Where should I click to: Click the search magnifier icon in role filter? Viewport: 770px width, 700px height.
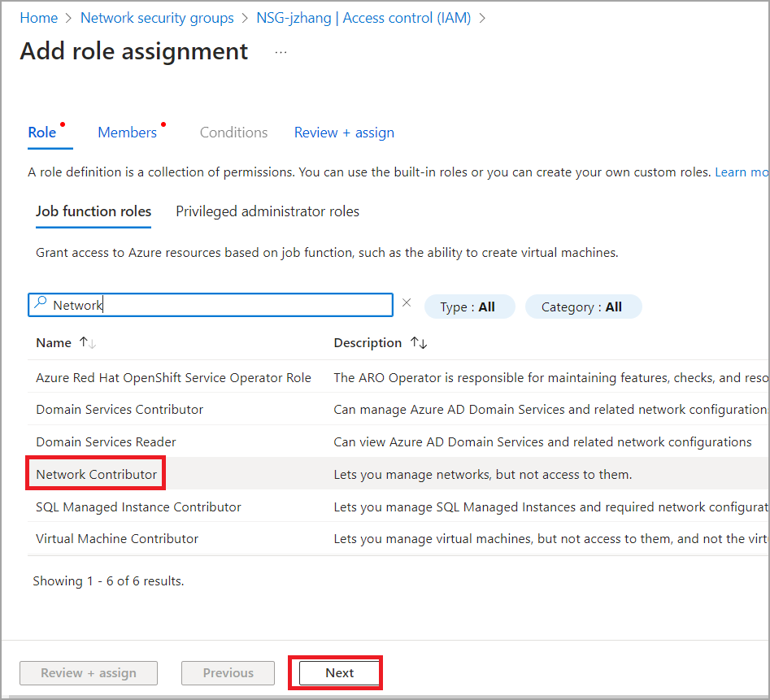(40, 304)
